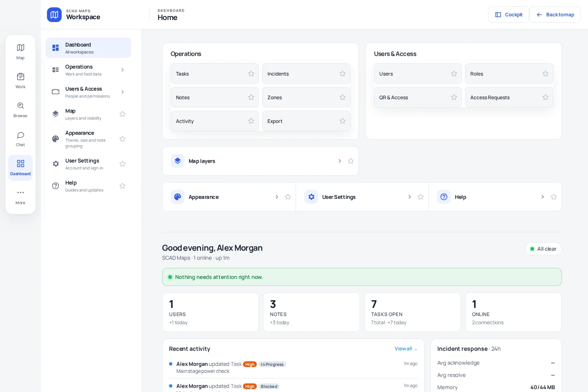Open Appearance card chevron arrow
Viewport: 588px width, 392px height.
(277, 197)
